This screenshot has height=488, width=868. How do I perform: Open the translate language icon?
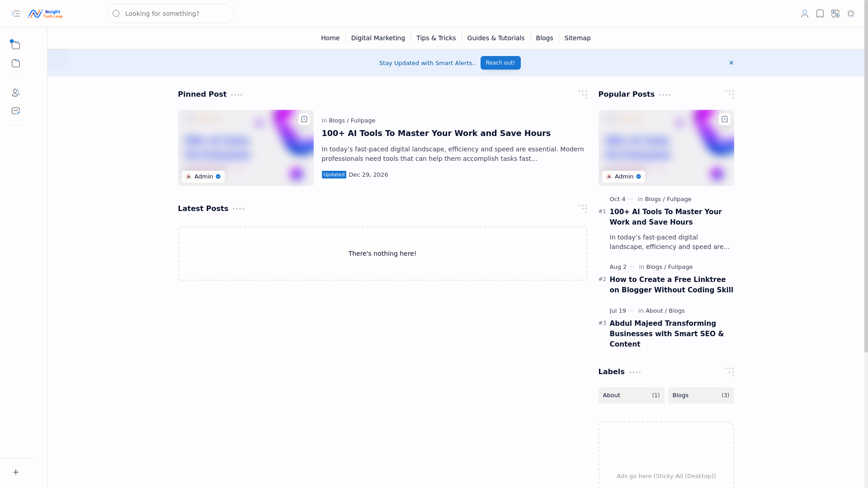[x=835, y=14]
